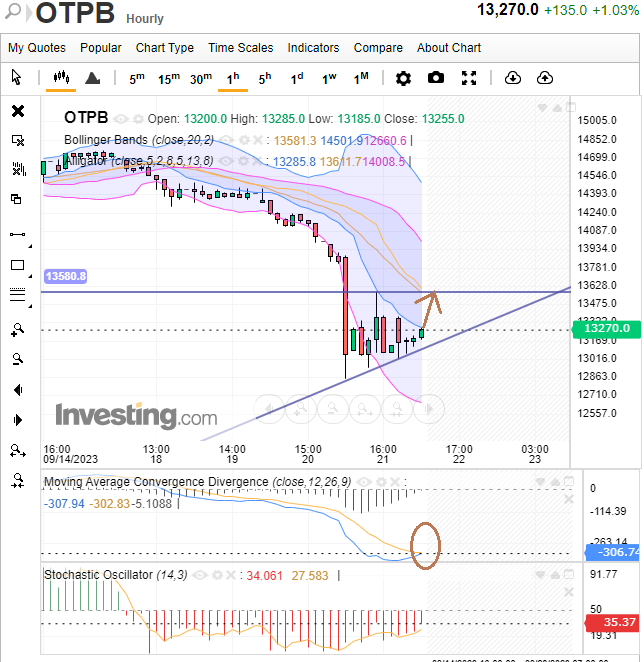The width and height of the screenshot is (644, 662).
Task: Toggle visibility of Bollinger Bands indicator
Action: (218, 140)
